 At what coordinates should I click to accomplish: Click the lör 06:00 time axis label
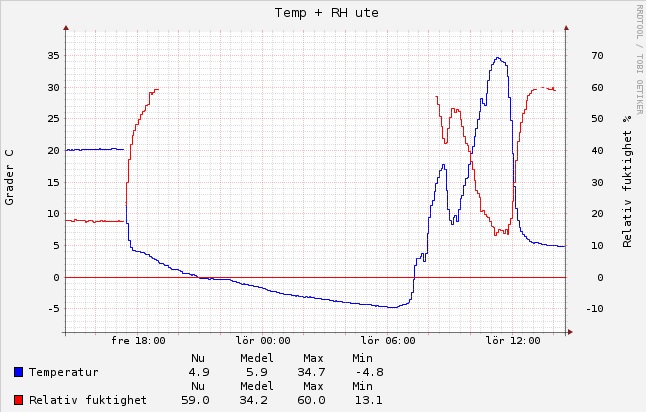[x=388, y=341]
